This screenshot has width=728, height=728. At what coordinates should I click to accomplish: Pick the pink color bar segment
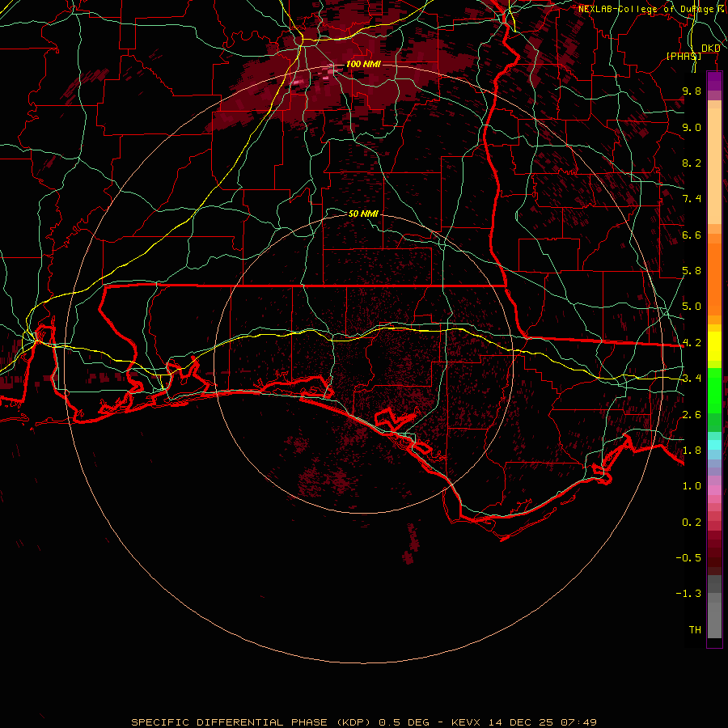point(714,490)
